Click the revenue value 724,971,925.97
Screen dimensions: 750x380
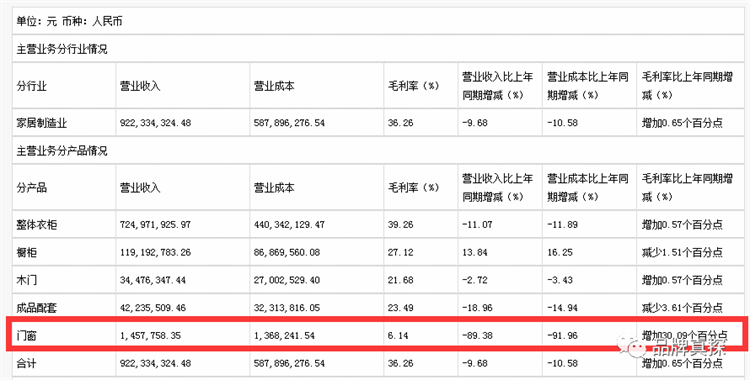tap(155, 224)
